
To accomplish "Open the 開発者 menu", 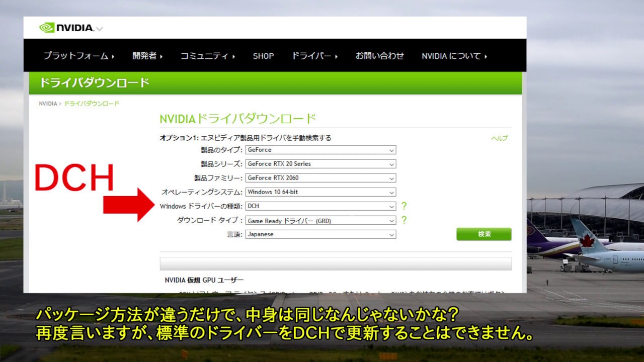I will [x=147, y=56].
